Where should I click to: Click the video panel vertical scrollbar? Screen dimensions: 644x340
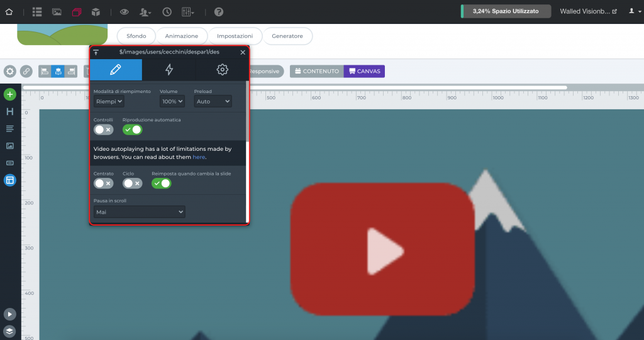247,111
